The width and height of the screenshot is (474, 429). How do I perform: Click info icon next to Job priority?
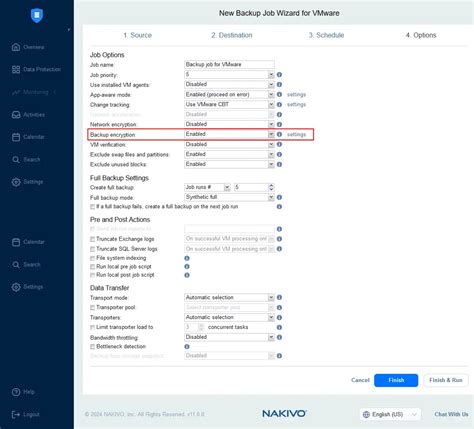coord(279,75)
